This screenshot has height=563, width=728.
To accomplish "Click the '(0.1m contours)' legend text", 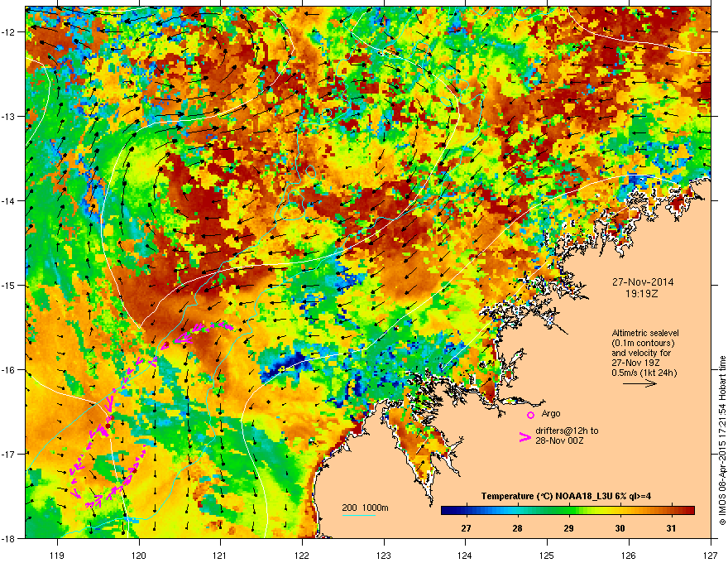I will [643, 343].
